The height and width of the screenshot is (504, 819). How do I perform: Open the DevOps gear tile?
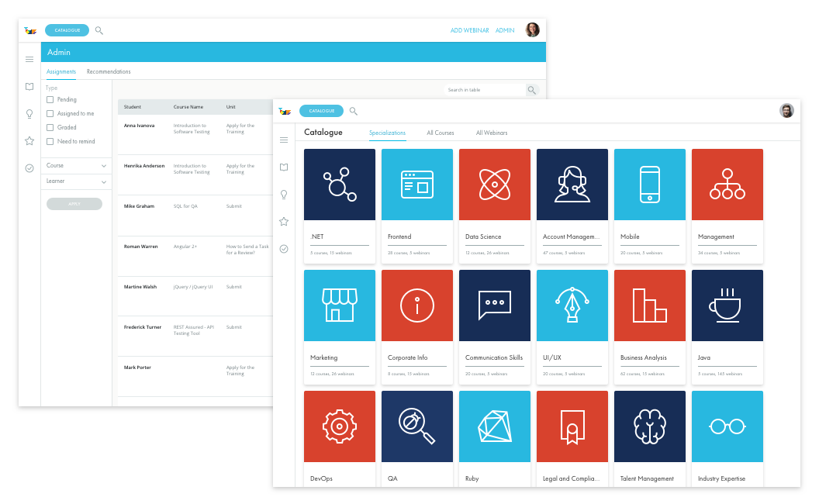point(339,426)
